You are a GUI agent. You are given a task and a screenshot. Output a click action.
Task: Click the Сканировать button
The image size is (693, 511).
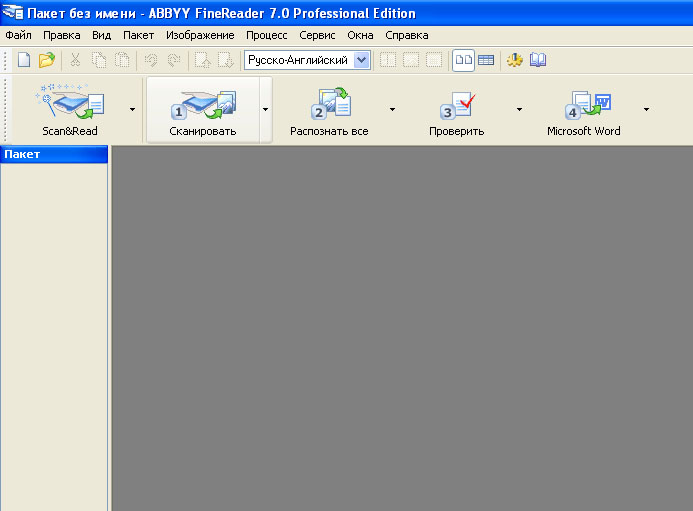pos(203,110)
